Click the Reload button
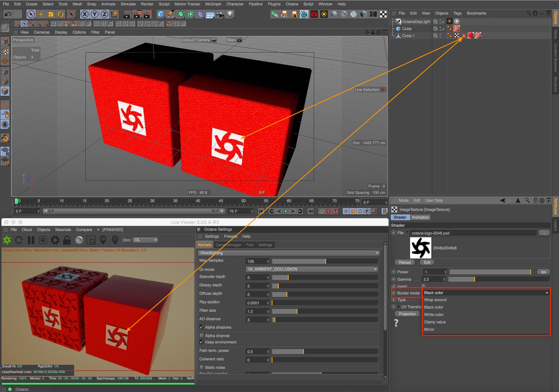The width and height of the screenshot is (559, 392). (405, 262)
